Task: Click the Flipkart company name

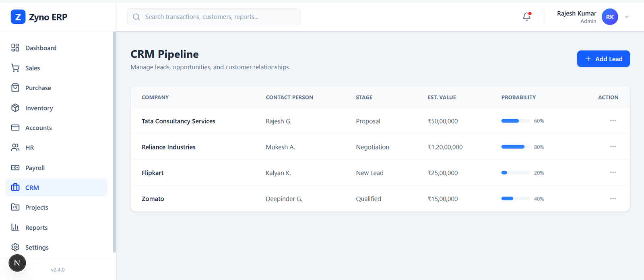Action: click(153, 173)
